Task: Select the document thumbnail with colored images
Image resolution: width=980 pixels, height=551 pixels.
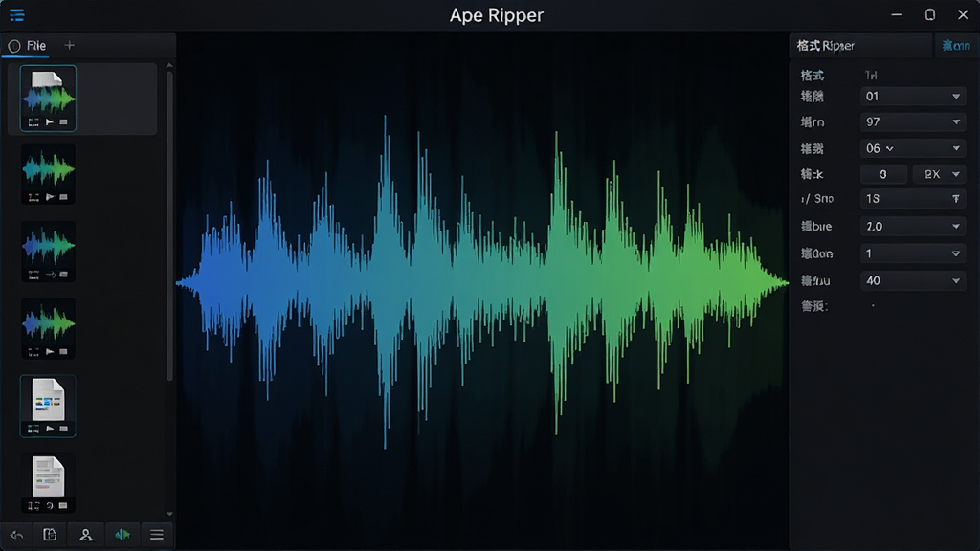Action: point(48,406)
